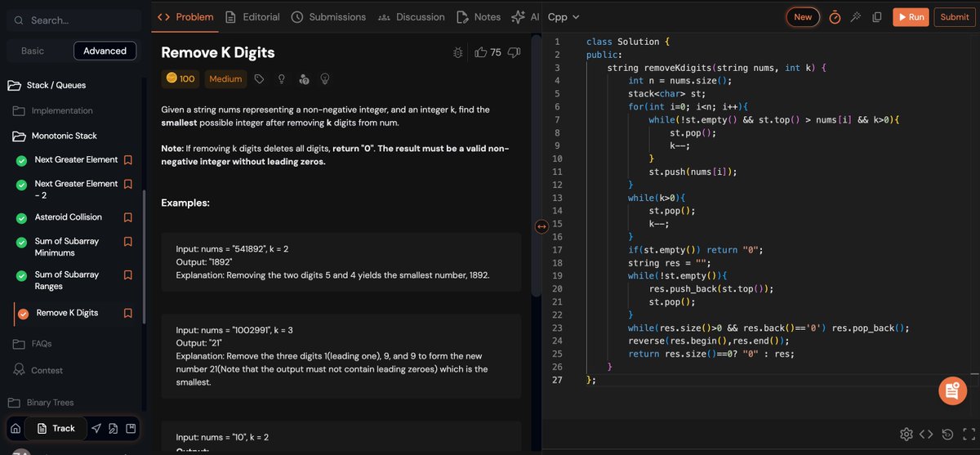Image resolution: width=980 pixels, height=455 pixels.
Task: Expand the Implementation folder
Action: click(54, 110)
